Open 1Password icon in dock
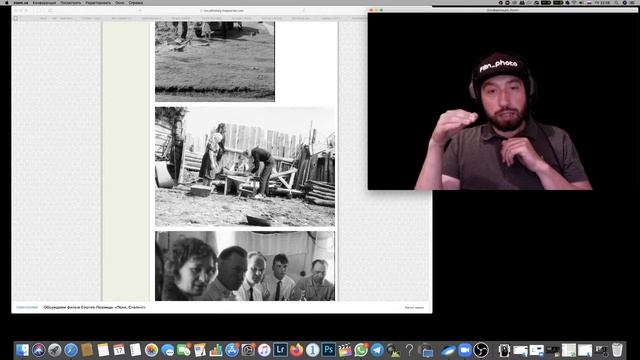The width and height of the screenshot is (640, 360). point(312,350)
